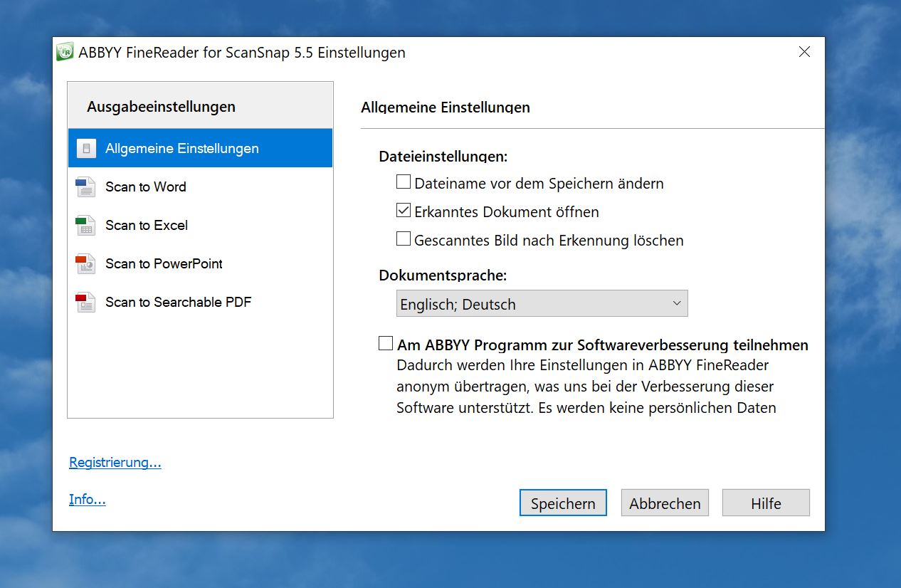Click the blue Word document icon

click(85, 187)
